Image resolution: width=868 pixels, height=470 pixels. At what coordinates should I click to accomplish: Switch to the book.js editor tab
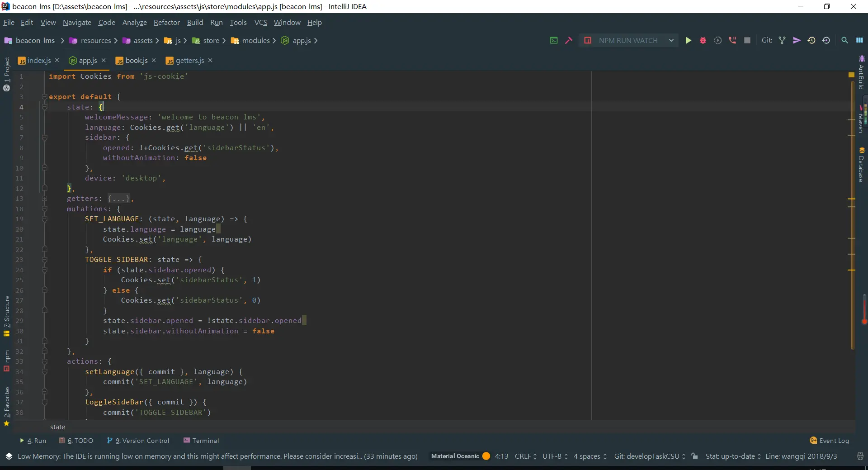136,60
